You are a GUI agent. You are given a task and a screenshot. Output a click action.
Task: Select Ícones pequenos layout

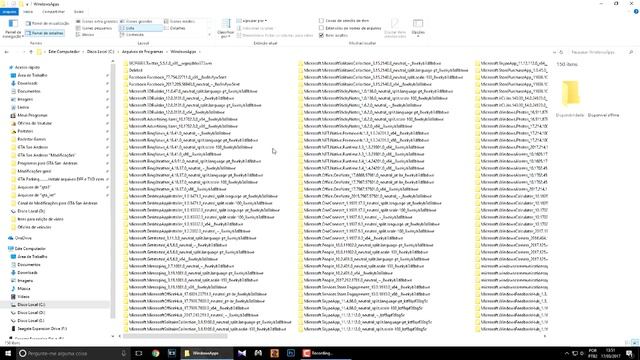tap(94, 28)
